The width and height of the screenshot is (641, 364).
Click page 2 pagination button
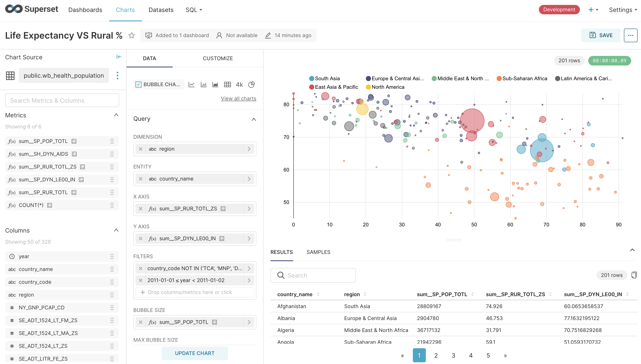(436, 355)
